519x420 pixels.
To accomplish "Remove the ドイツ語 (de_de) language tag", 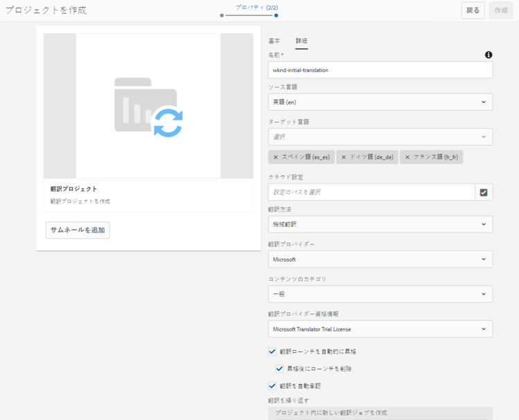I will (343, 157).
